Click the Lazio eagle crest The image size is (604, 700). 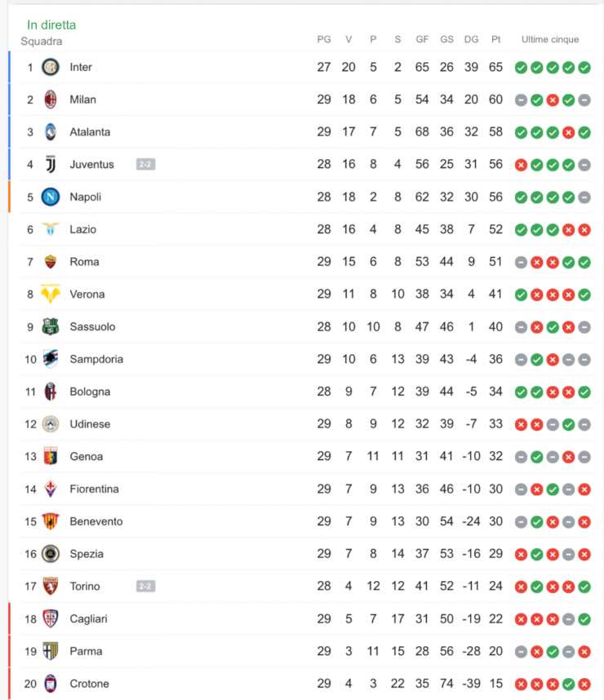click(x=51, y=229)
